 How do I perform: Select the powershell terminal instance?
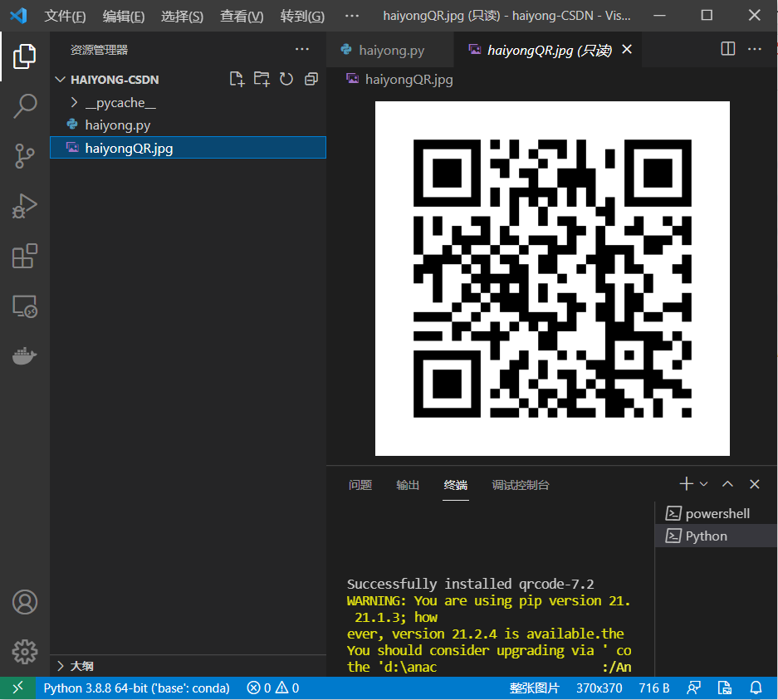(716, 513)
